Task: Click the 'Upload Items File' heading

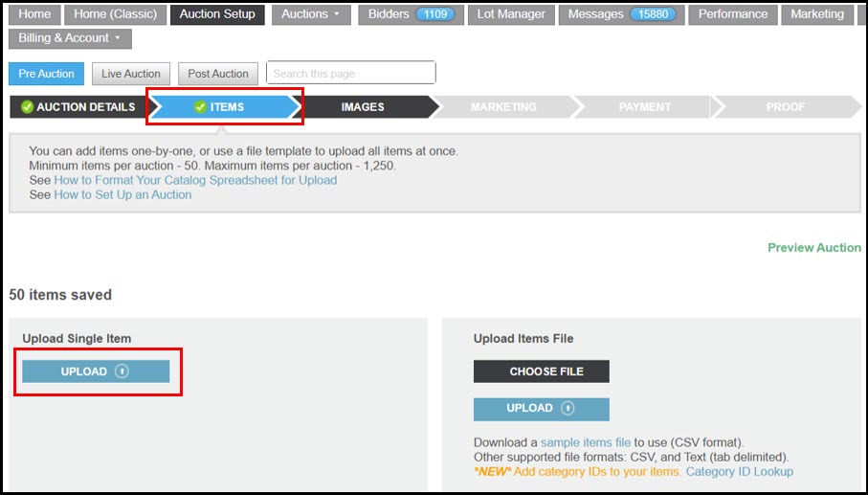Action: point(523,338)
